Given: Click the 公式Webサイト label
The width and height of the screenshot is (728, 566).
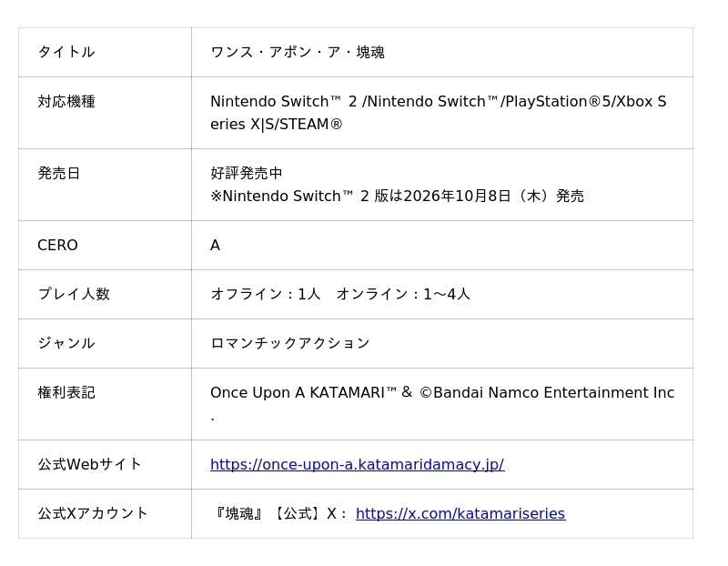Looking at the screenshot, I should 89,464.
